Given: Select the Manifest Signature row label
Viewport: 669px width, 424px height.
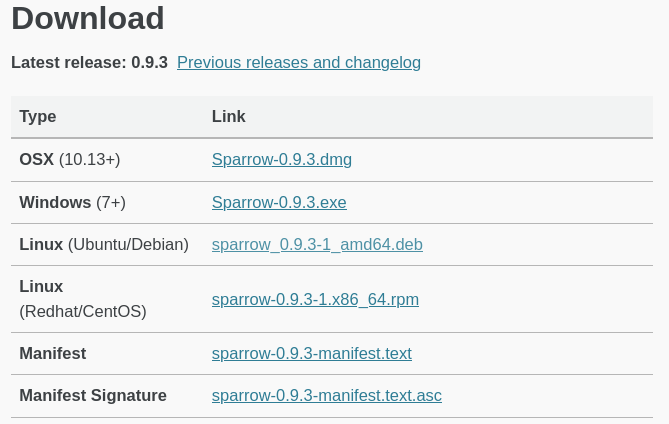Looking at the screenshot, I should tap(93, 395).
